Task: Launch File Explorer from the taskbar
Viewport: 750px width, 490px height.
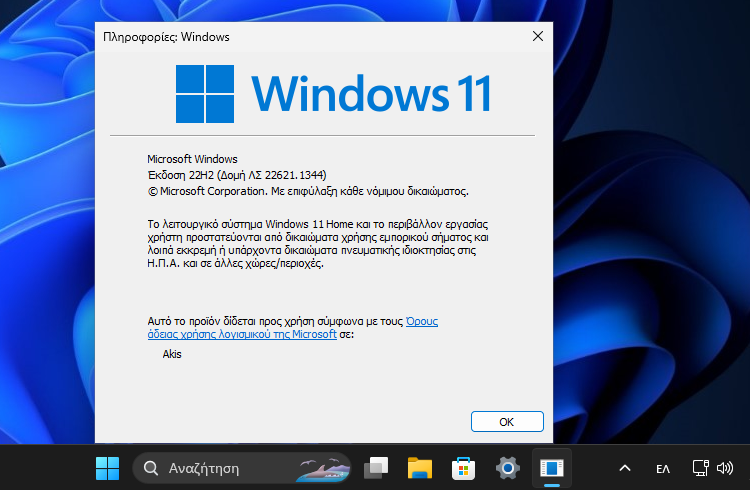Action: pos(419,468)
